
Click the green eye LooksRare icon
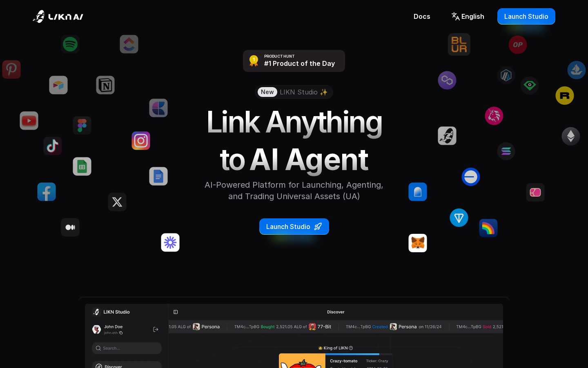click(x=530, y=85)
